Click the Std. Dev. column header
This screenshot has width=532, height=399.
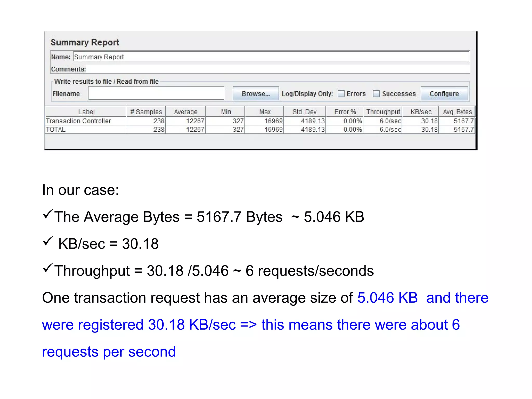[305, 112]
